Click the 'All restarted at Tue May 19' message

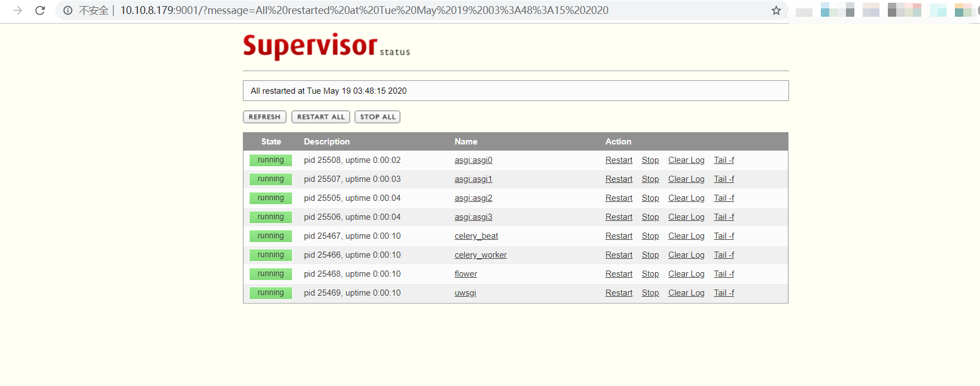(328, 91)
